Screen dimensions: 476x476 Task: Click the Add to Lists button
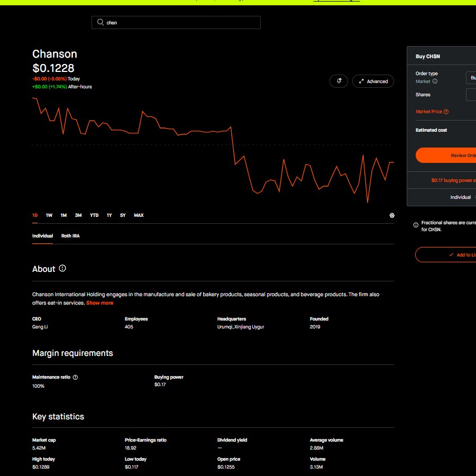(446, 255)
